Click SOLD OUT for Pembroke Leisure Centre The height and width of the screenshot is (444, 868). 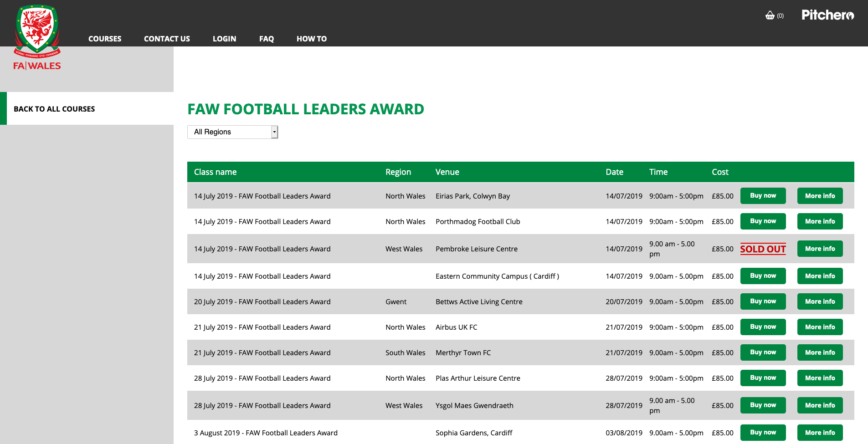763,249
